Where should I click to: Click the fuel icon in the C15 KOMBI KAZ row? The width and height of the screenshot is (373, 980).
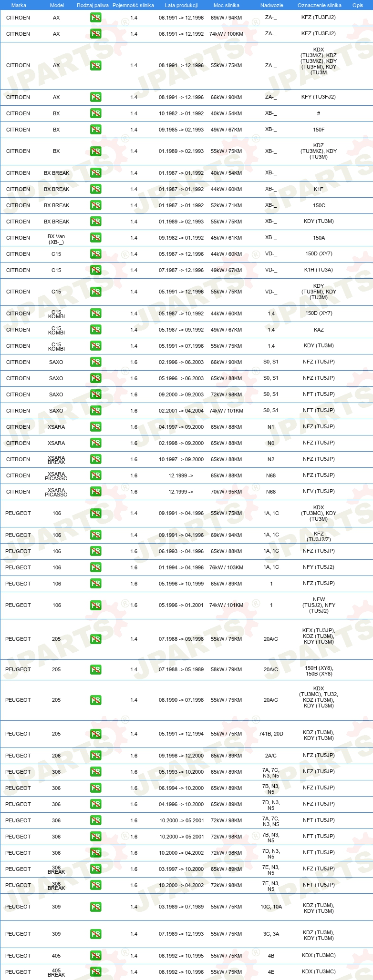point(95,330)
